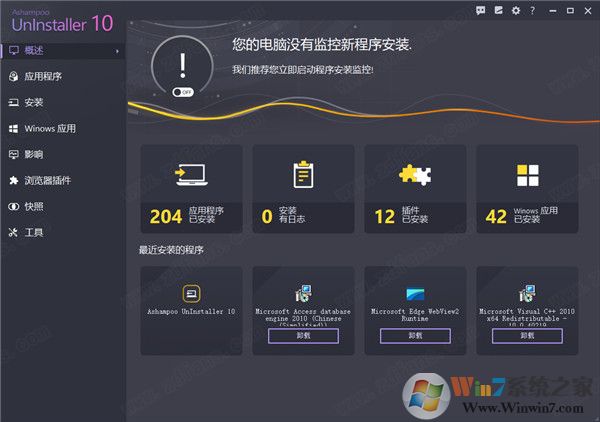Expand the arrow on the 概述 row

tap(117, 51)
